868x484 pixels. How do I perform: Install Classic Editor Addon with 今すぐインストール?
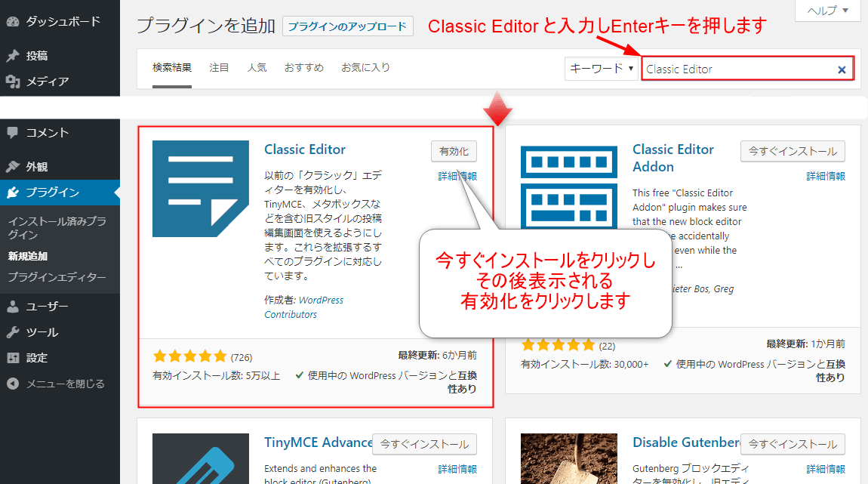[793, 152]
